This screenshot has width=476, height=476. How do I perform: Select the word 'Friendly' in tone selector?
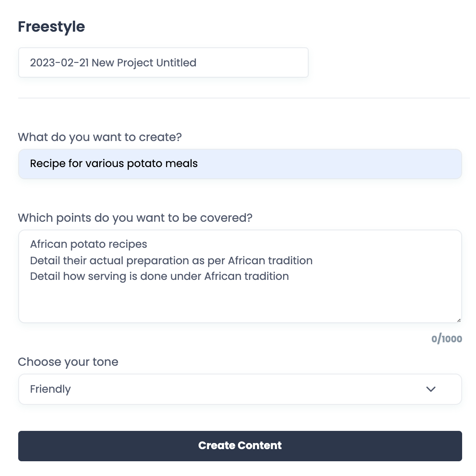(x=50, y=389)
